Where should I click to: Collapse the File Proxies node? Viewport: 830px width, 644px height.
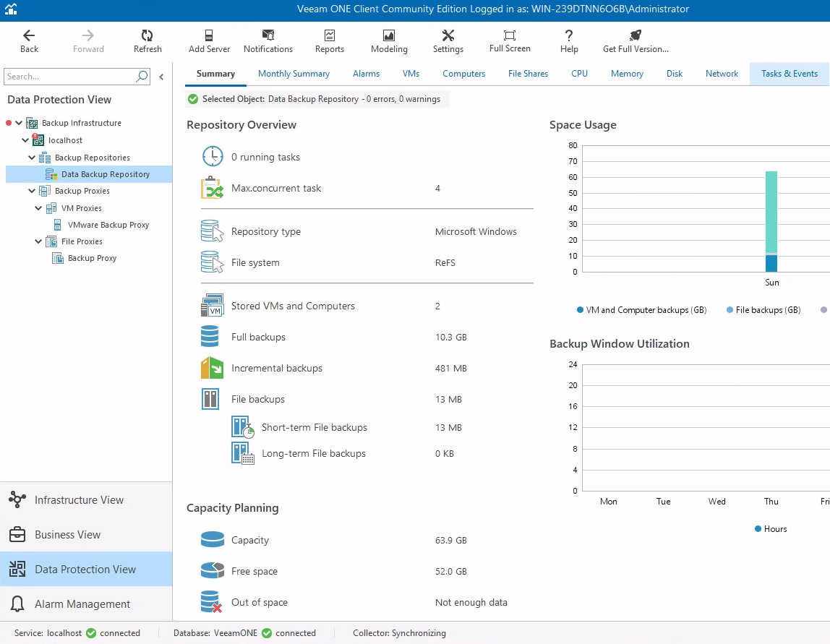[38, 241]
